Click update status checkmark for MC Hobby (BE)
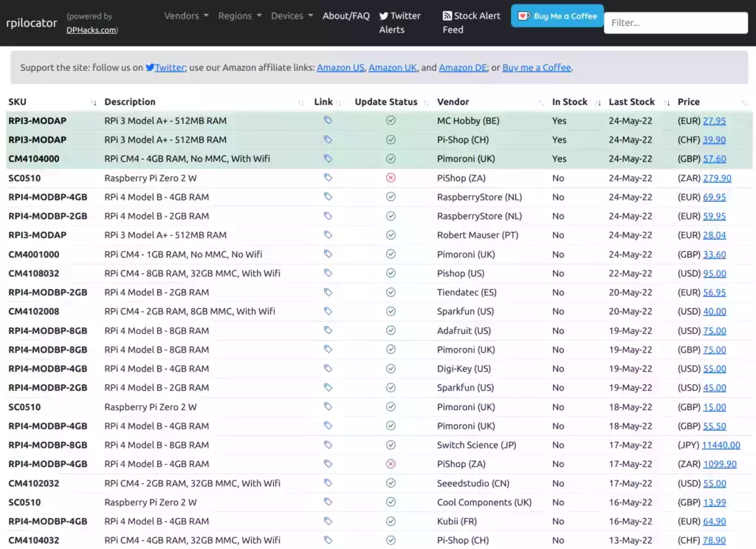Viewport: 756px width, 549px height. click(391, 120)
